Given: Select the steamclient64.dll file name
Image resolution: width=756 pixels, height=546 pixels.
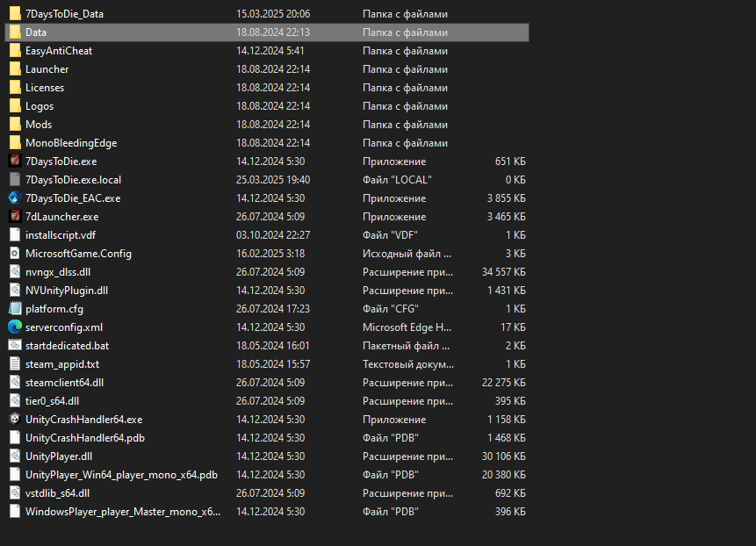Looking at the screenshot, I should pyautogui.click(x=64, y=383).
